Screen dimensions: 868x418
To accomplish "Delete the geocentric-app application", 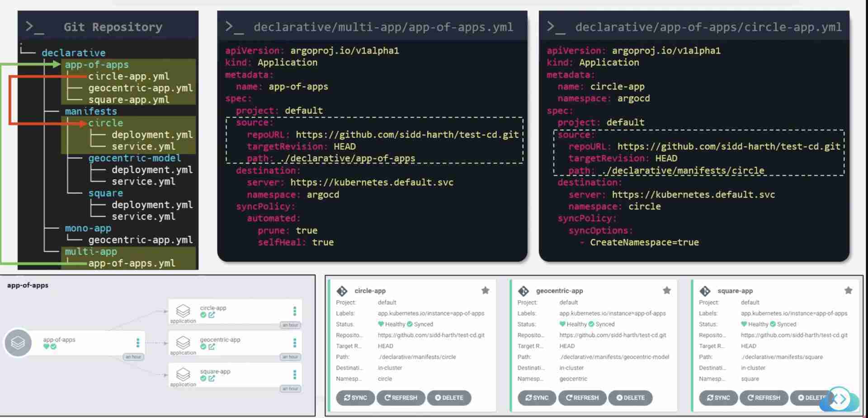I will [x=631, y=398].
